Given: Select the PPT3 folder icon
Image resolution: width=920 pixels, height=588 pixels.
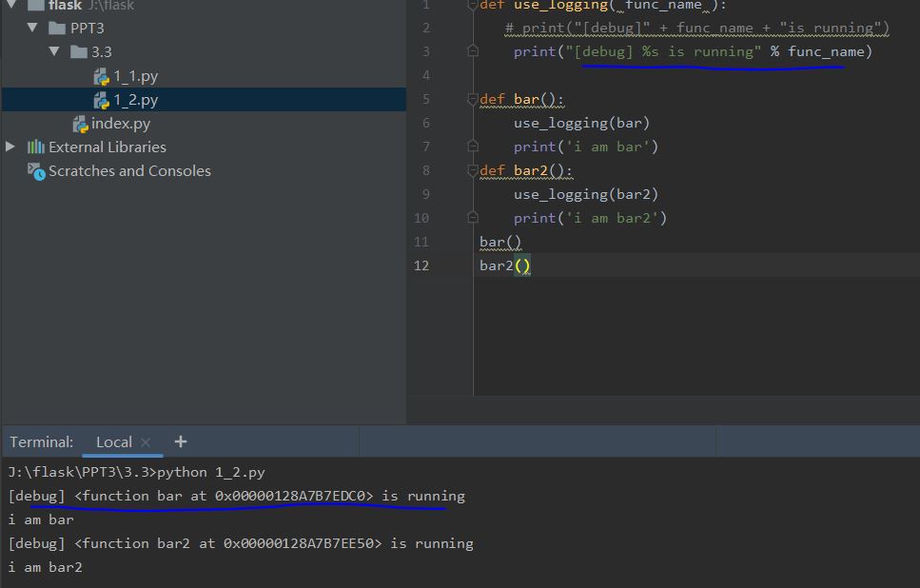Looking at the screenshot, I should pyautogui.click(x=56, y=29).
